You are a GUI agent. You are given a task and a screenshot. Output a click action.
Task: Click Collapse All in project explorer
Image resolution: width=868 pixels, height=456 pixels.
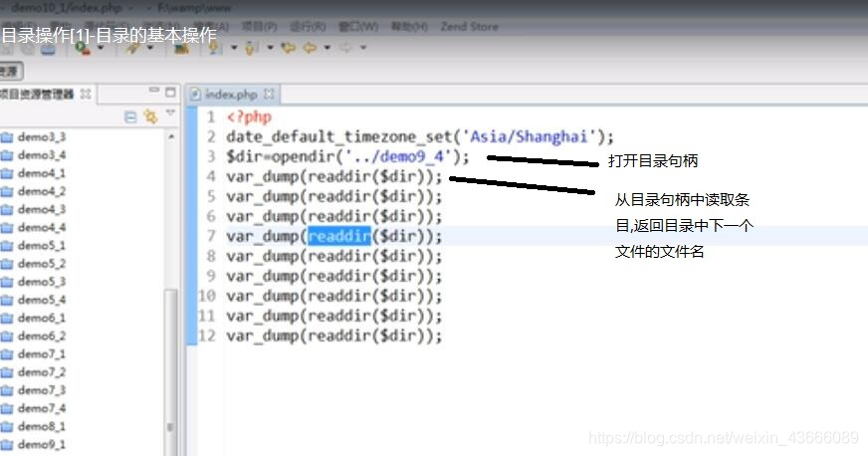pos(130,116)
